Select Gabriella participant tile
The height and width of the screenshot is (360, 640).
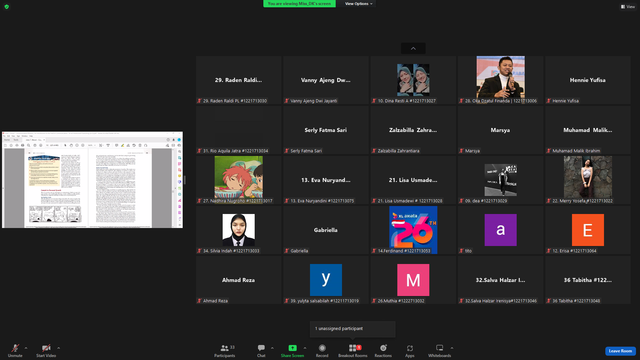click(326, 230)
